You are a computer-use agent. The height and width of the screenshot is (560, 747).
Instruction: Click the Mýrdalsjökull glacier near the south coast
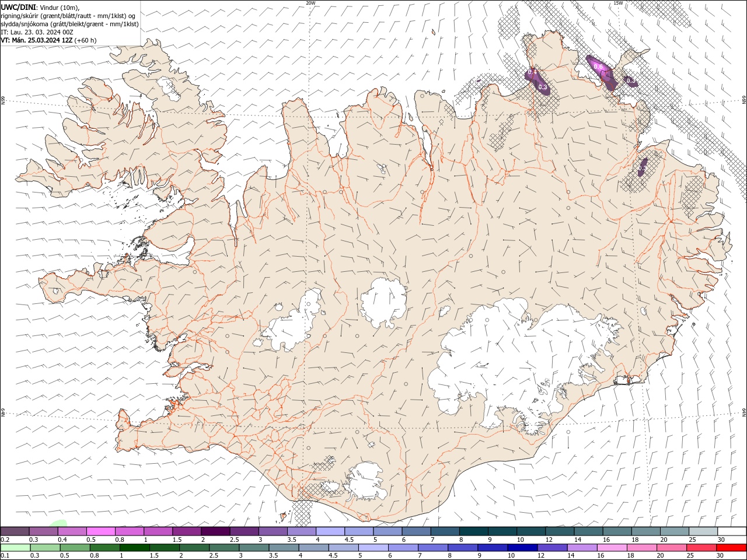click(366, 481)
